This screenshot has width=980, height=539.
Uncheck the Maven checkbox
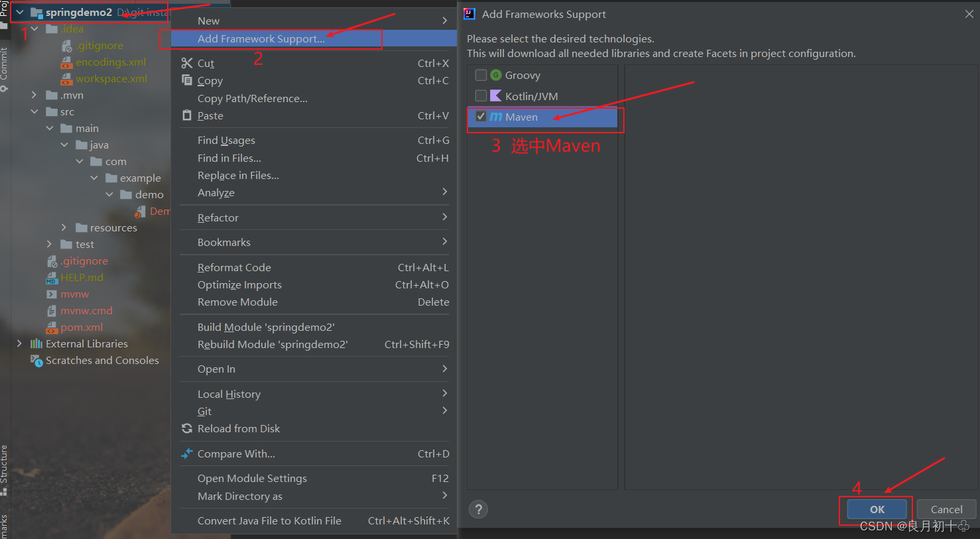tap(481, 117)
